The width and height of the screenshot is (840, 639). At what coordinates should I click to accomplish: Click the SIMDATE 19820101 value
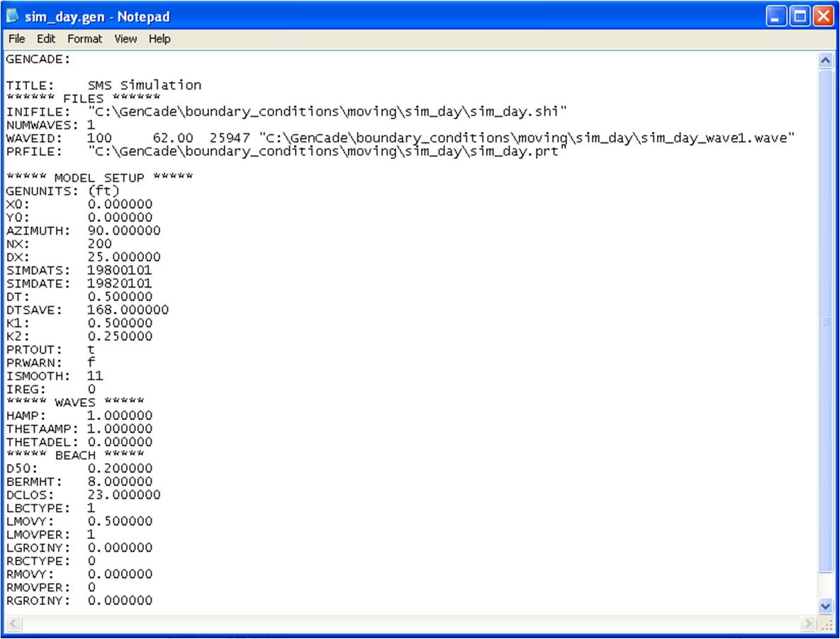tap(120, 283)
